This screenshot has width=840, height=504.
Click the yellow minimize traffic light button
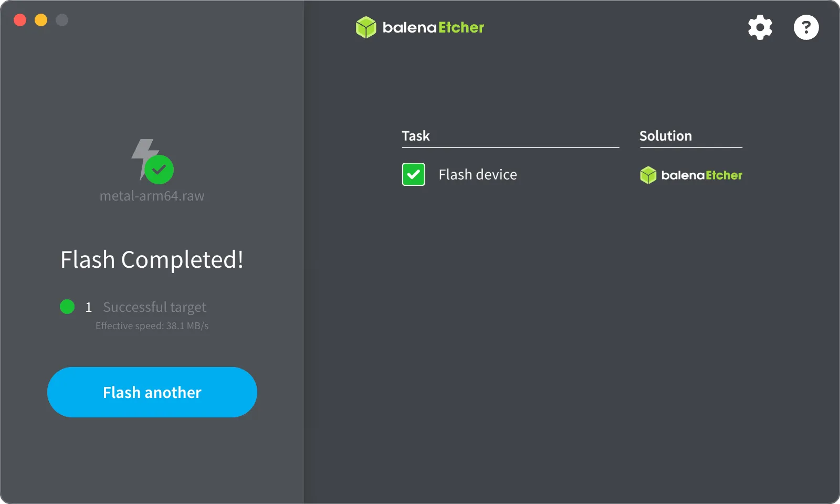[x=41, y=20]
